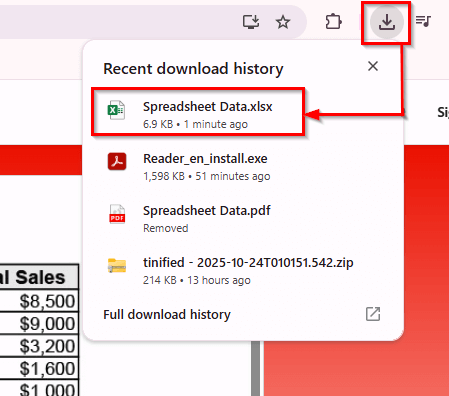
Task: Select the removed Spreadsheet Data.pdf entry
Action: (243, 219)
